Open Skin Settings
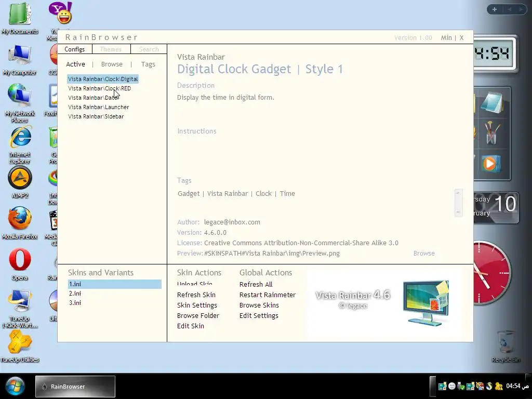This screenshot has height=399, width=532. click(197, 305)
